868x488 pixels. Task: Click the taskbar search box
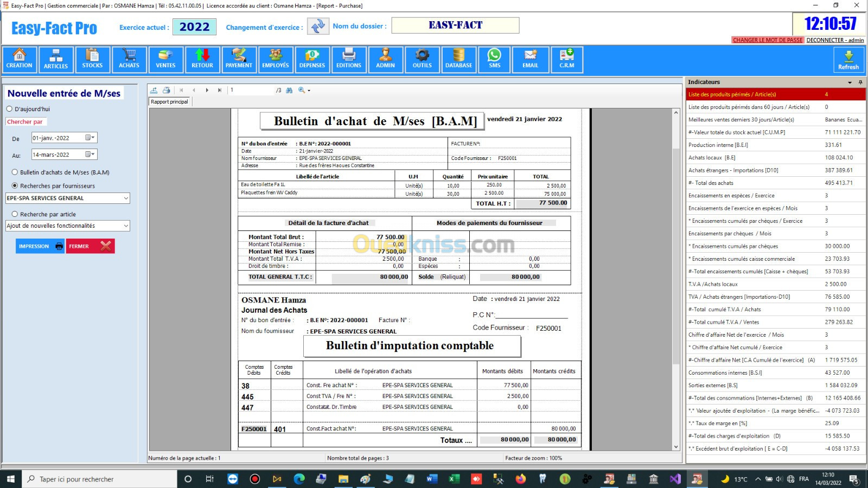point(99,479)
